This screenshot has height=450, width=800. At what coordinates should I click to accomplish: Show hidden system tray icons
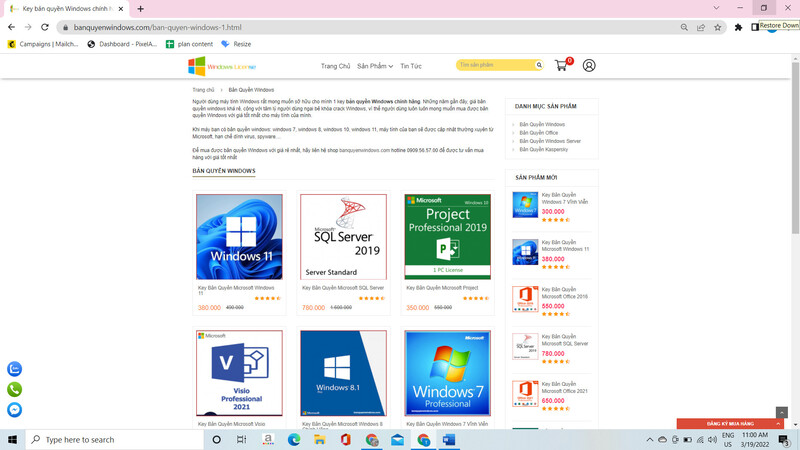649,439
